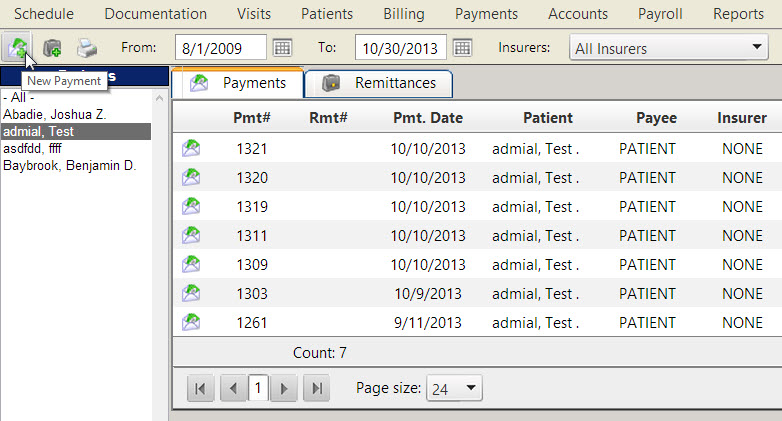Image resolution: width=782 pixels, height=421 pixels.
Task: Open the From date calendar picker
Action: click(x=282, y=48)
